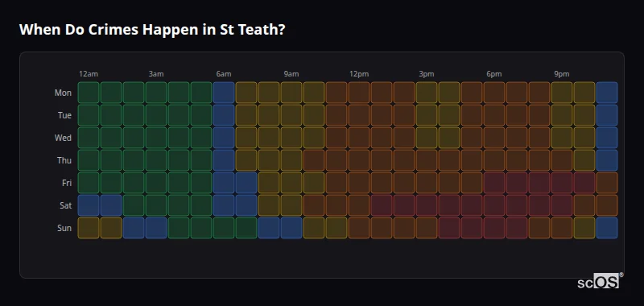Click the '12pm' column header
Screen dimensions: 644x306
click(x=359, y=74)
